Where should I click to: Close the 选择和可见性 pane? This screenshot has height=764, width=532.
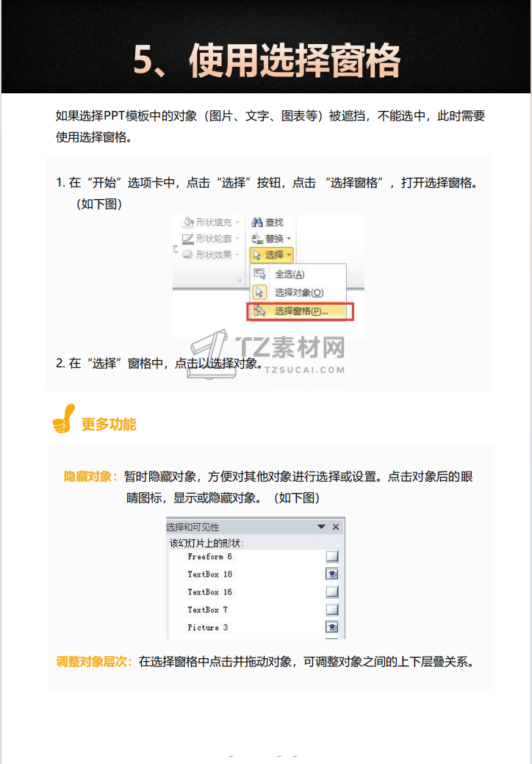(x=336, y=527)
